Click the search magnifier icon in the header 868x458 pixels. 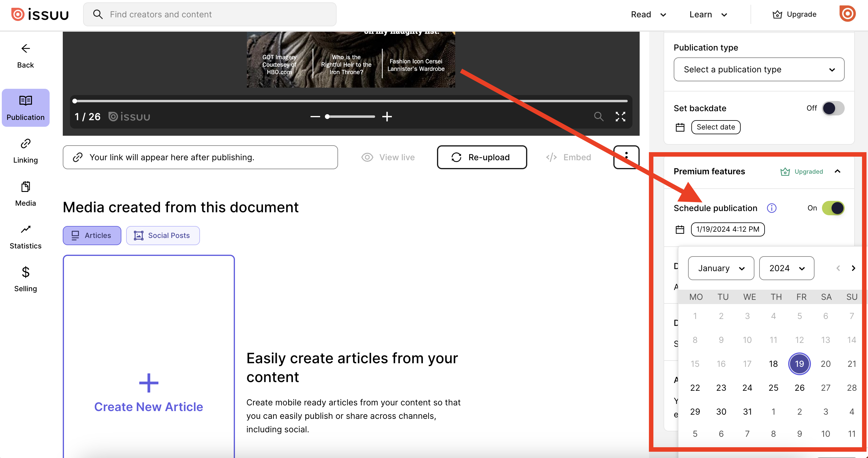[98, 14]
